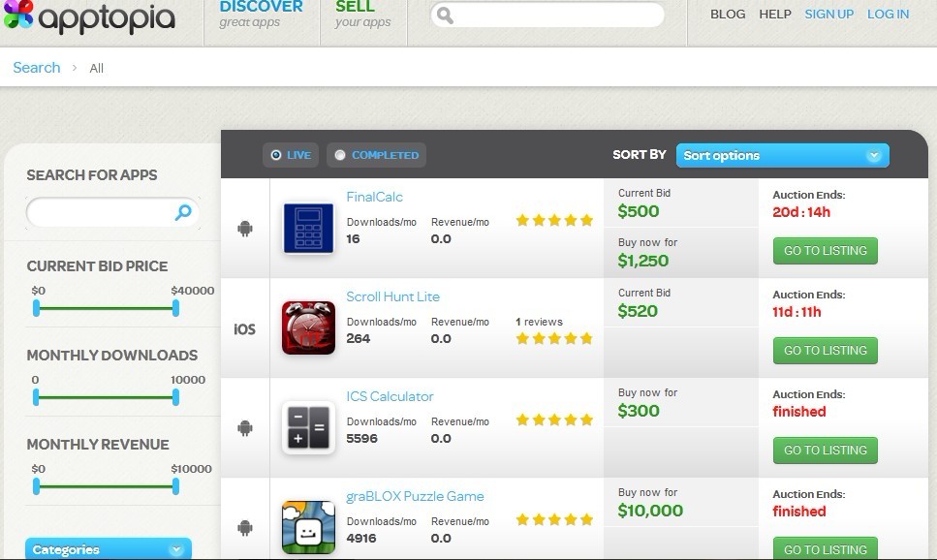Click the SIGN UP link
The height and width of the screenshot is (560, 937).
click(828, 15)
